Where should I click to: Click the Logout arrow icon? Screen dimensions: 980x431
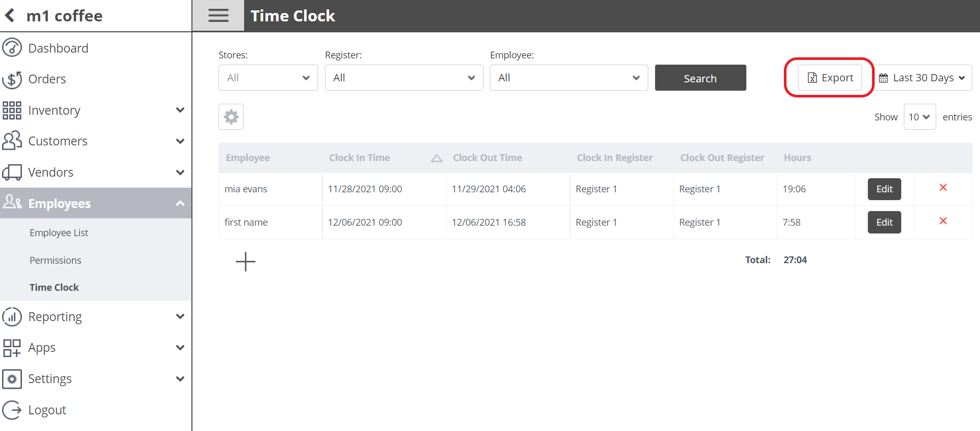(12, 410)
